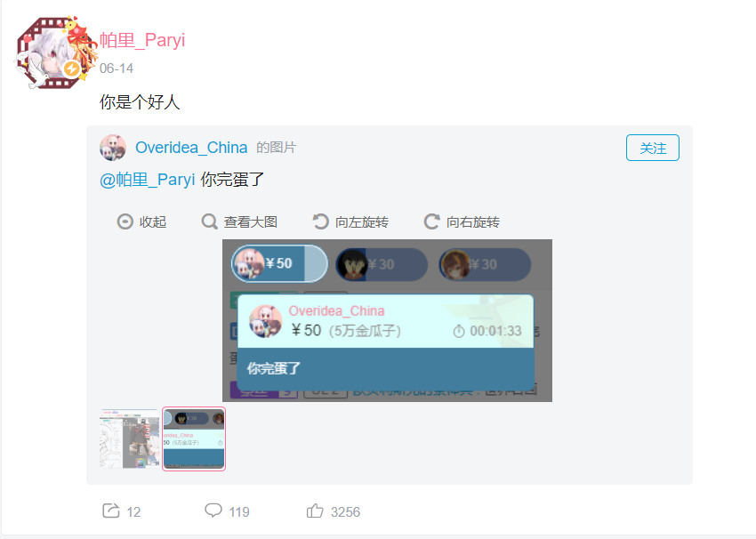Click the @帕里_Paryi mention link

click(x=147, y=180)
